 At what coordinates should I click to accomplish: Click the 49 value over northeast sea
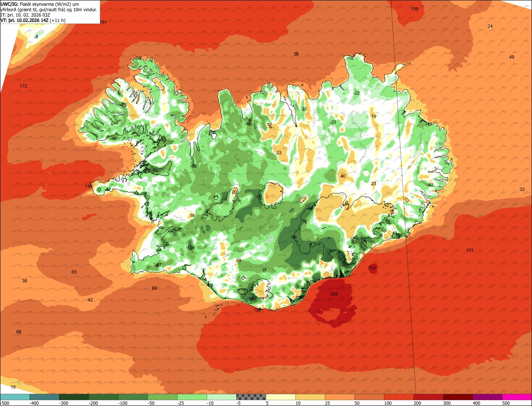(512, 57)
